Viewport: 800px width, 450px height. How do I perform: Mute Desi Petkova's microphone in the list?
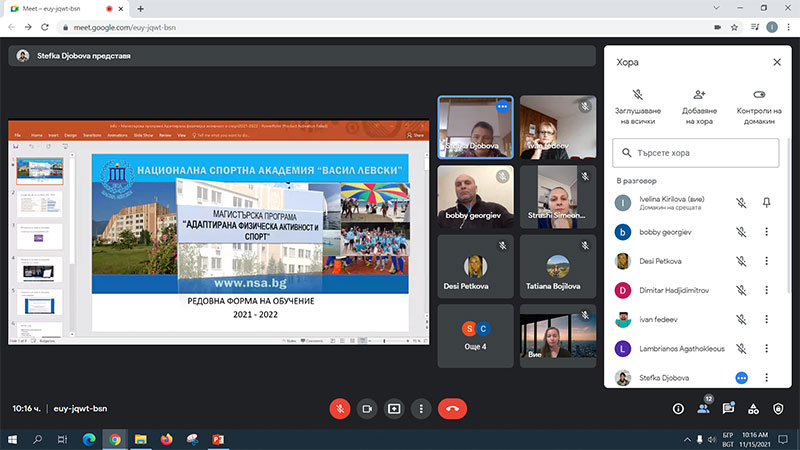click(x=741, y=261)
